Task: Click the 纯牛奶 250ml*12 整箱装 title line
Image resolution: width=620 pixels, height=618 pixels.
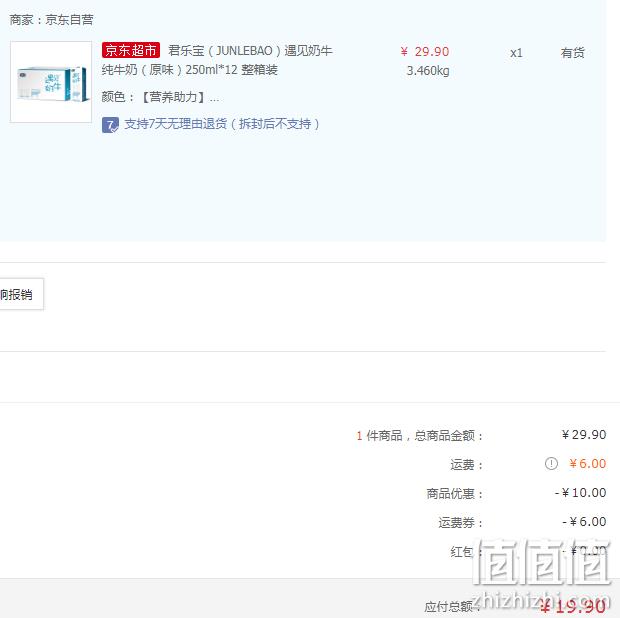Action: pos(189,70)
